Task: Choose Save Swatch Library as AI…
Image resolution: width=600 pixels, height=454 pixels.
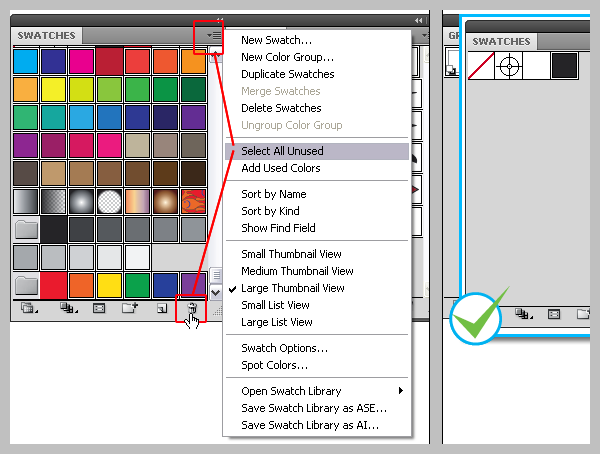Action: click(310, 425)
